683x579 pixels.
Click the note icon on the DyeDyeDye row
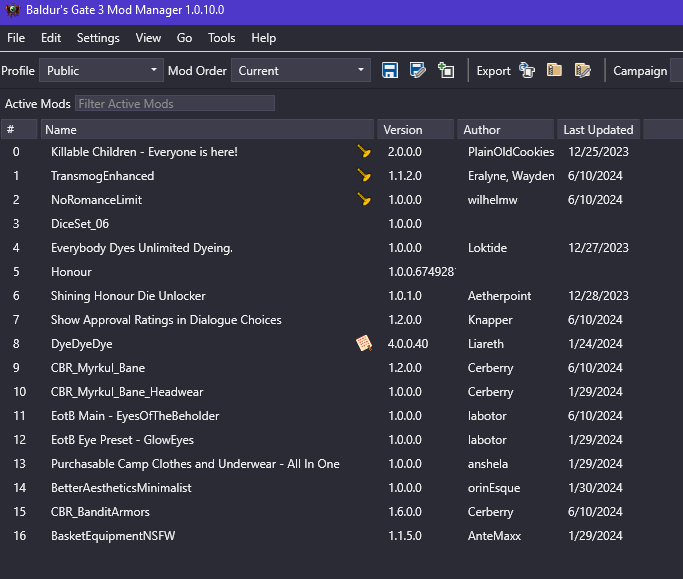364,343
